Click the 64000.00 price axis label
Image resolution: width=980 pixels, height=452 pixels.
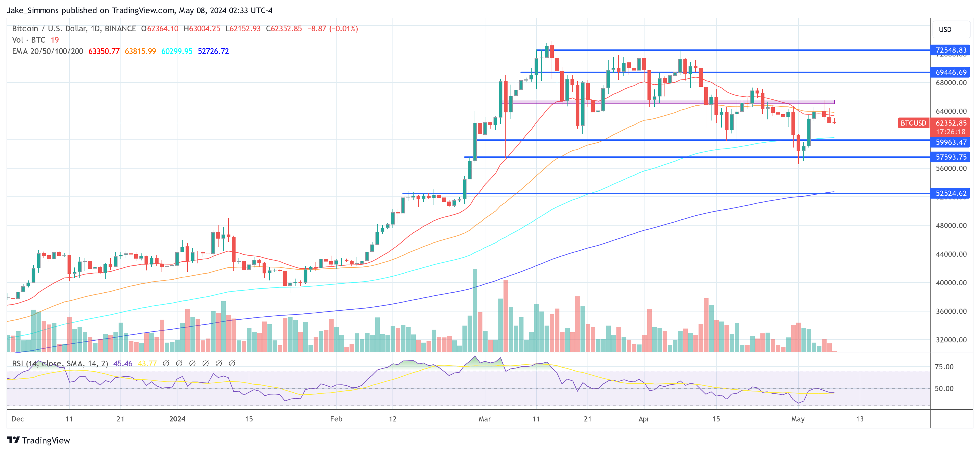951,111
